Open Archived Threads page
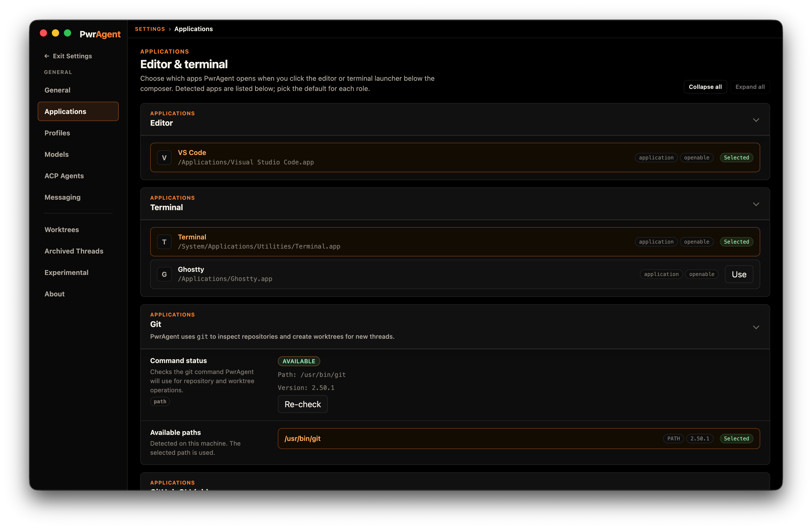This screenshot has height=529, width=812. pos(78,251)
